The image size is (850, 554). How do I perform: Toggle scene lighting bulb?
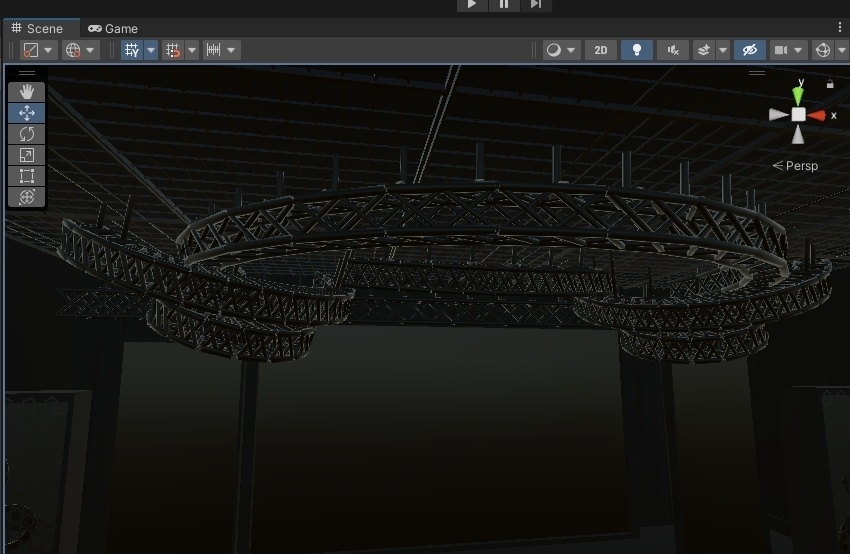637,50
